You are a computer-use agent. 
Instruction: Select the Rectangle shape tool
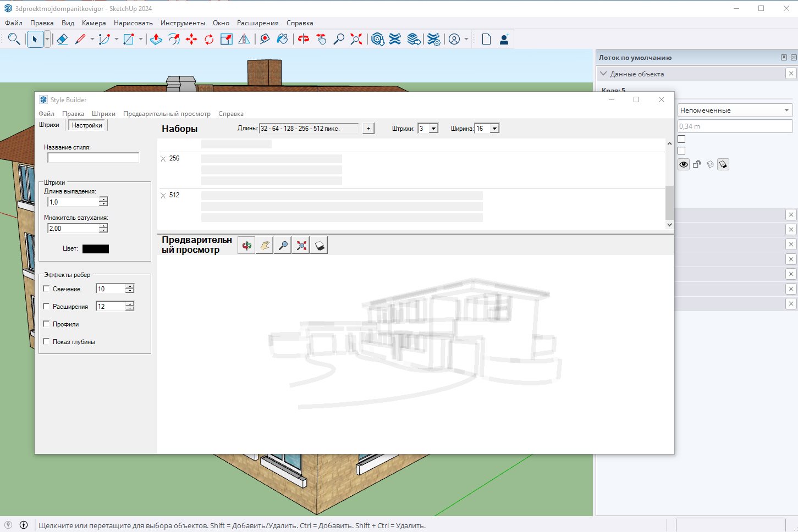click(x=129, y=39)
